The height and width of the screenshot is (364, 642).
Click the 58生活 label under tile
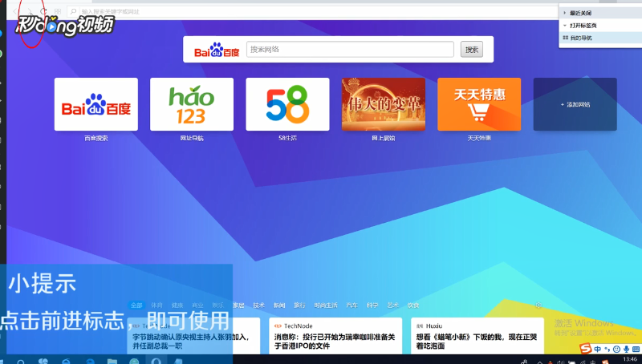pyautogui.click(x=287, y=138)
